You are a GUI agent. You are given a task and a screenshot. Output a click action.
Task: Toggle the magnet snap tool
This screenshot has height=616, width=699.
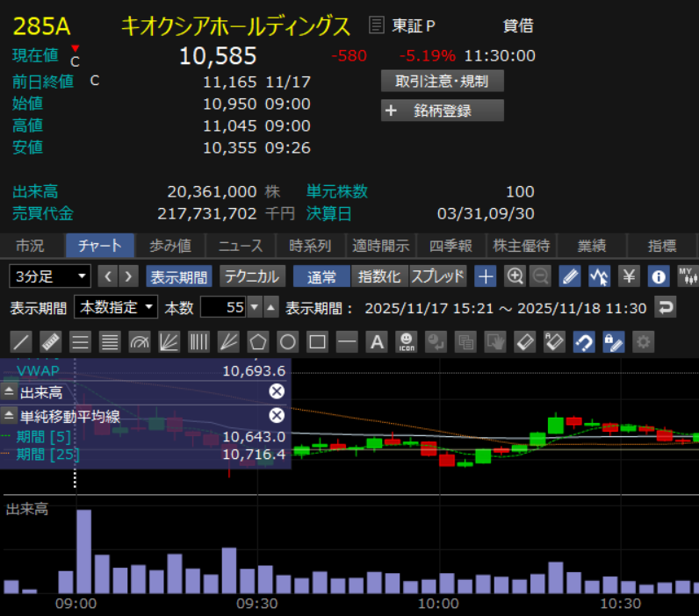pos(584,341)
